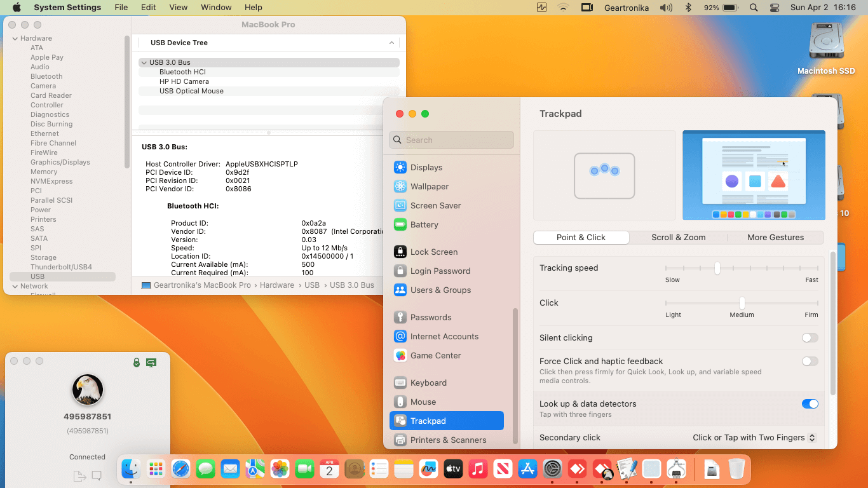Open Control Center in the menu bar

tap(774, 8)
